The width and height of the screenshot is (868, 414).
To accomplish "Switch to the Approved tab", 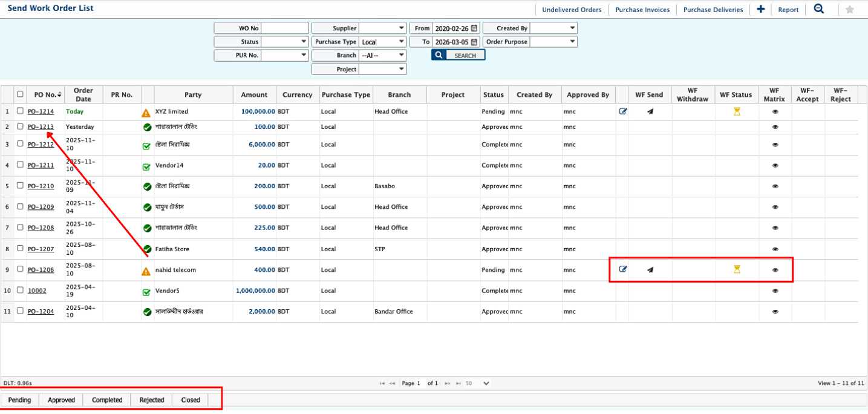I will pos(61,400).
